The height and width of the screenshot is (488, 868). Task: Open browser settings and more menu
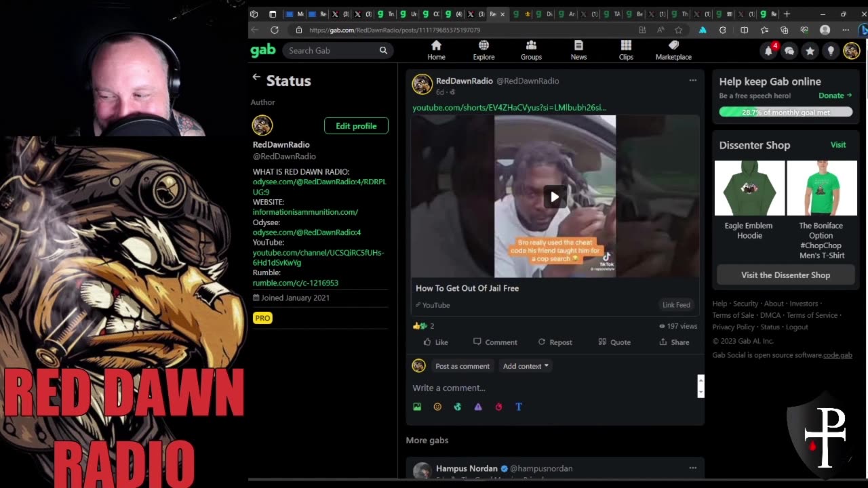coord(846,30)
